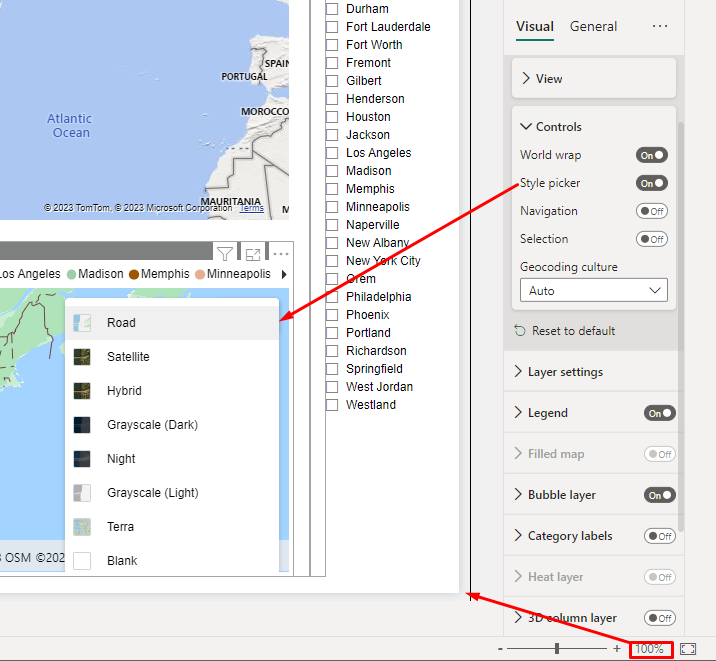The image size is (716, 661).
Task: Open the Terms link on the map
Action: 252,208
